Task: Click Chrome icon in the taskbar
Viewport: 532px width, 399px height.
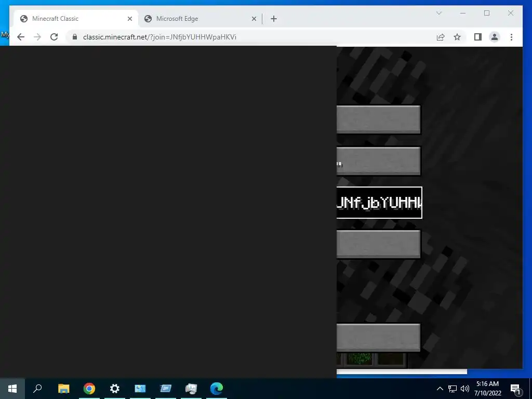Action: pos(89,389)
